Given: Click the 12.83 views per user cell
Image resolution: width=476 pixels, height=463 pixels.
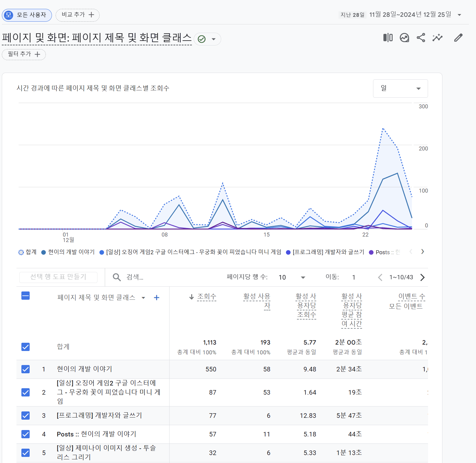Looking at the screenshot, I should 308,416.
